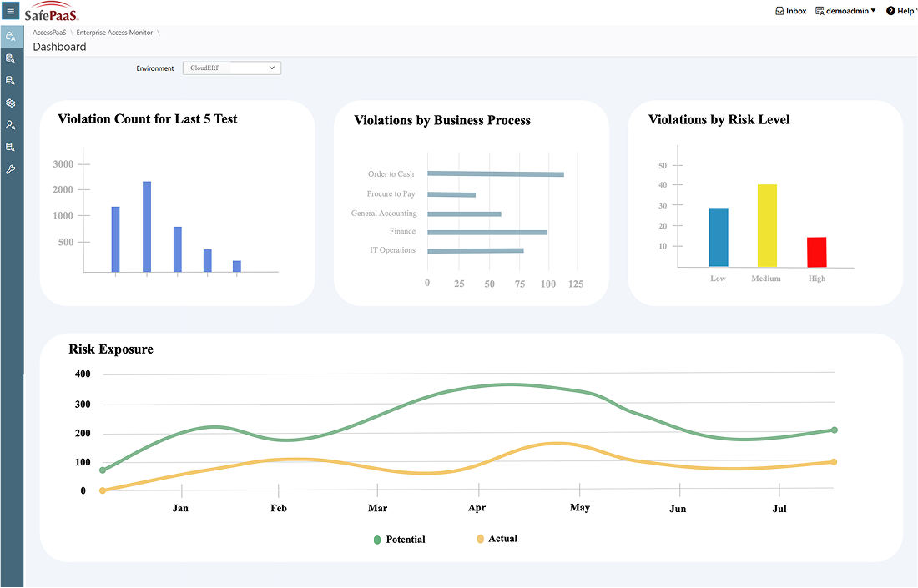Go to AccessPaaS breadcrumb link
The image size is (918, 588).
point(49,33)
